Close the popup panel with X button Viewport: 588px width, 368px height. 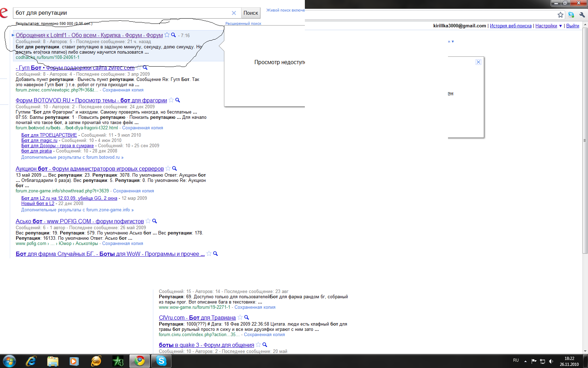pyautogui.click(x=478, y=62)
